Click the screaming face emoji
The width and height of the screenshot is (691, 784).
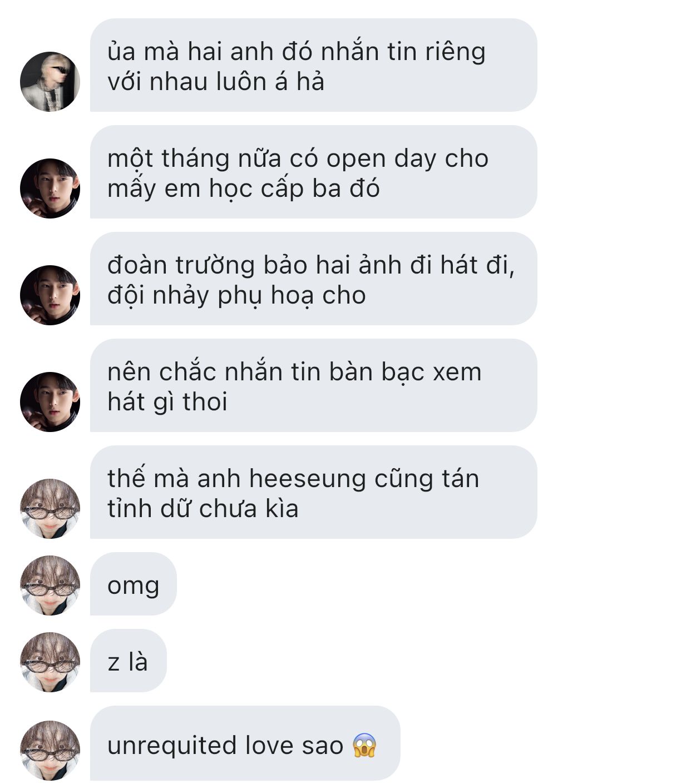point(365,745)
